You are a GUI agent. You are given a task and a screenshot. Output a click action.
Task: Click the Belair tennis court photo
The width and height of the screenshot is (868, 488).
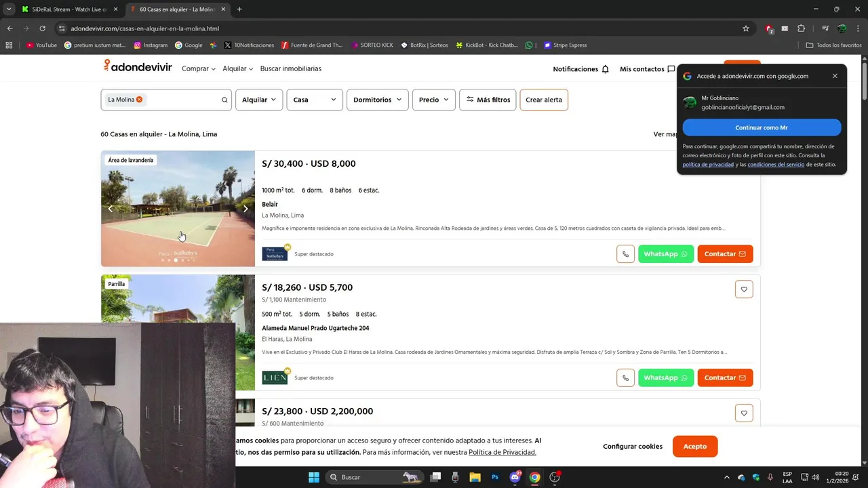[x=178, y=209]
